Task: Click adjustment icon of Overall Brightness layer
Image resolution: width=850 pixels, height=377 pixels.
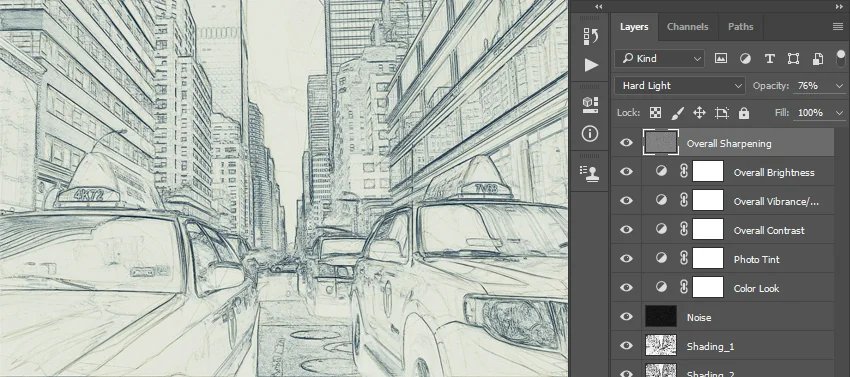Action: pos(661,171)
